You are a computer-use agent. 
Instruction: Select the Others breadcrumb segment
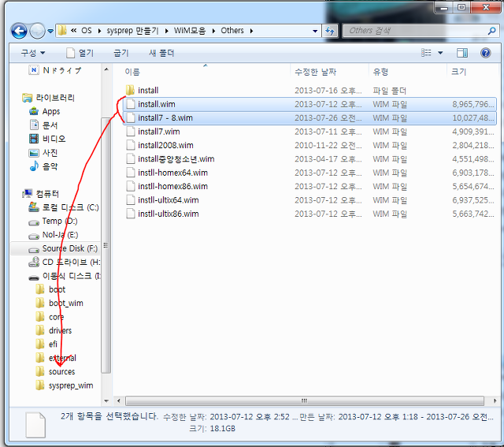click(x=232, y=31)
